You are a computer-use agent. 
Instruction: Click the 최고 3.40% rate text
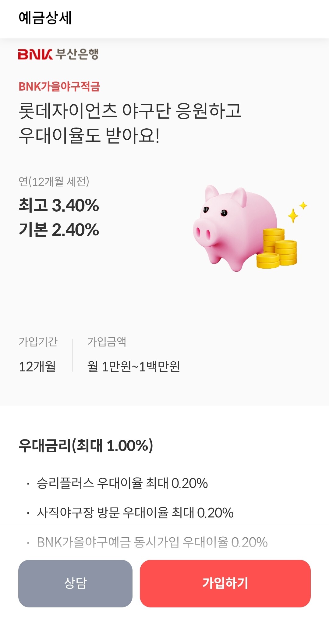pyautogui.click(x=59, y=205)
